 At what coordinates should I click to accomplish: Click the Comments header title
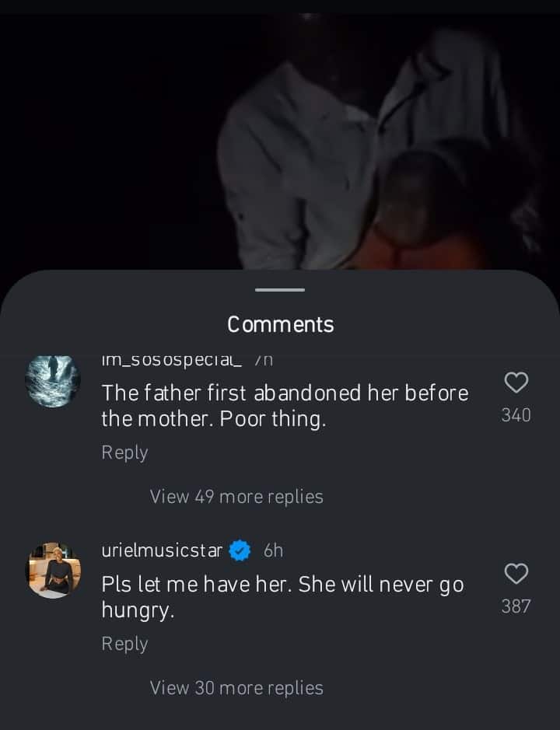click(x=280, y=324)
